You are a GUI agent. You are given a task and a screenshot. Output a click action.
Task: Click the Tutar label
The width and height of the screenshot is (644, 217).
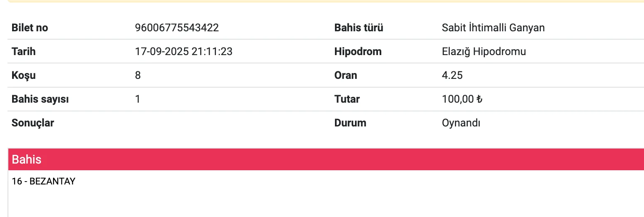coord(347,99)
